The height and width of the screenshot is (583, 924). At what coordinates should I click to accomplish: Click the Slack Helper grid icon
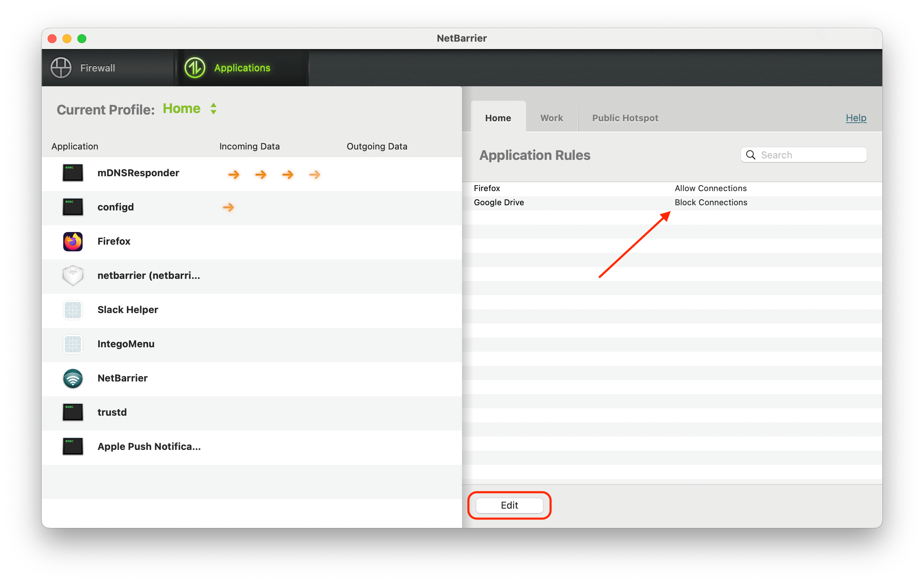(x=73, y=309)
